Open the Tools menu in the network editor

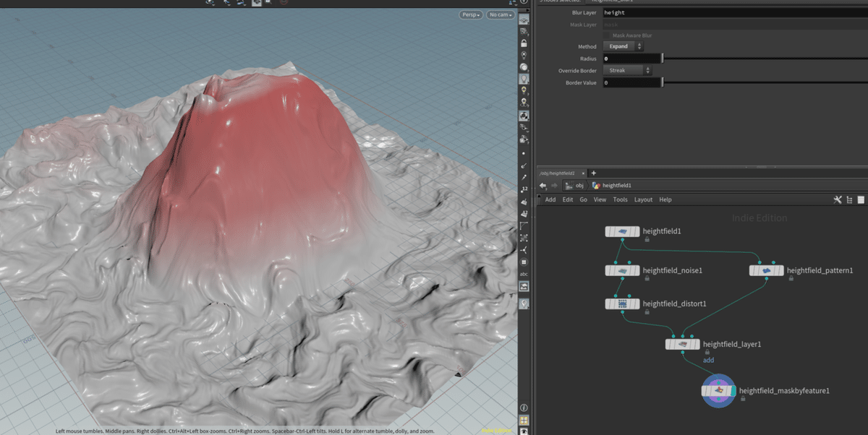619,199
